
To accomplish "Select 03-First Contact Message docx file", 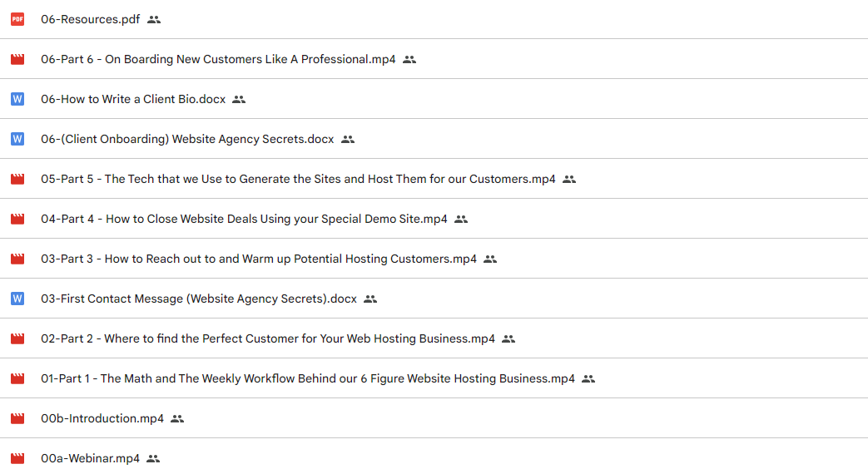I will click(x=199, y=299).
